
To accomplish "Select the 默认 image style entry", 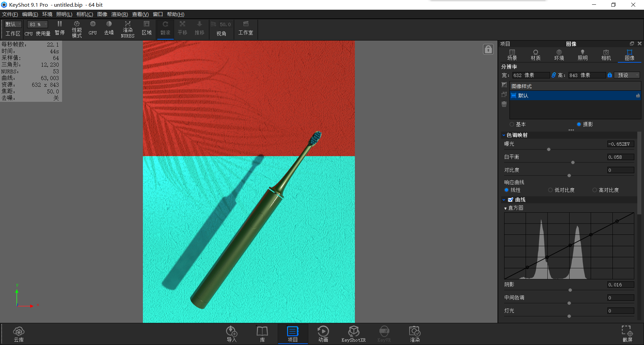I will [x=523, y=95].
